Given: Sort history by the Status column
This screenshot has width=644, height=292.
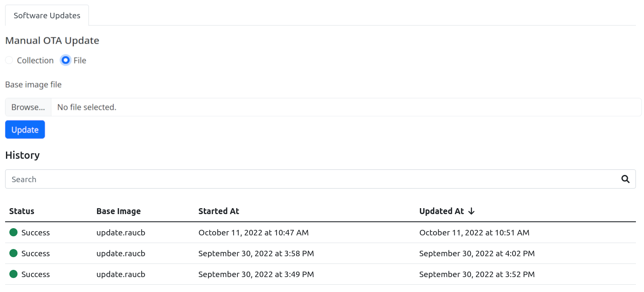Looking at the screenshot, I should tap(21, 211).
